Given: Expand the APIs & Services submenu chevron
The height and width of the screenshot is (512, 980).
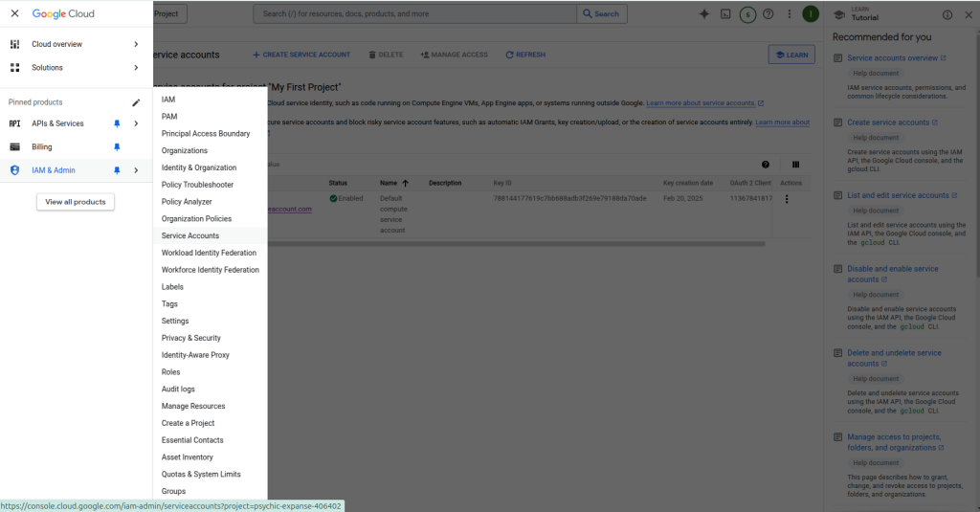Looking at the screenshot, I should click(x=136, y=123).
